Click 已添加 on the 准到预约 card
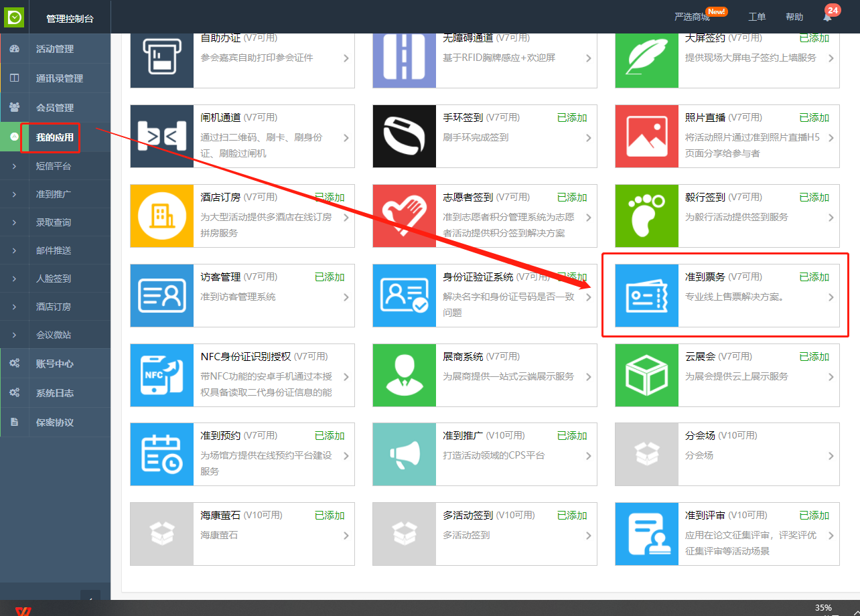Screen dimensions: 860x616 click(330, 435)
